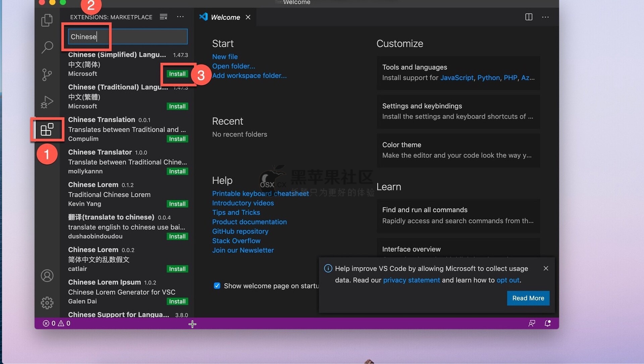Open the Accounts icon in activity bar
Viewport: 644px width, 364px height.
[47, 276]
